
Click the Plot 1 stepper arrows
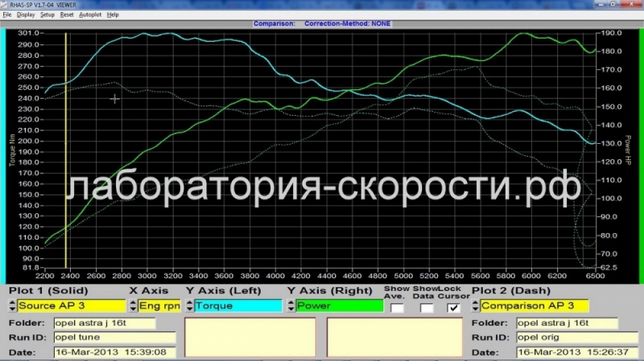pos(12,306)
